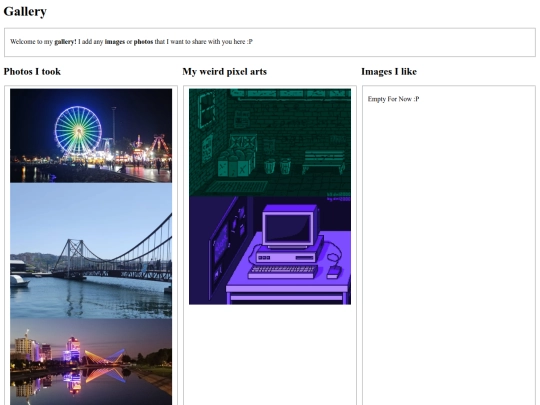This screenshot has width=540, height=405.
Task: Click the keyboard in the purple pixel art
Action: click(283, 271)
